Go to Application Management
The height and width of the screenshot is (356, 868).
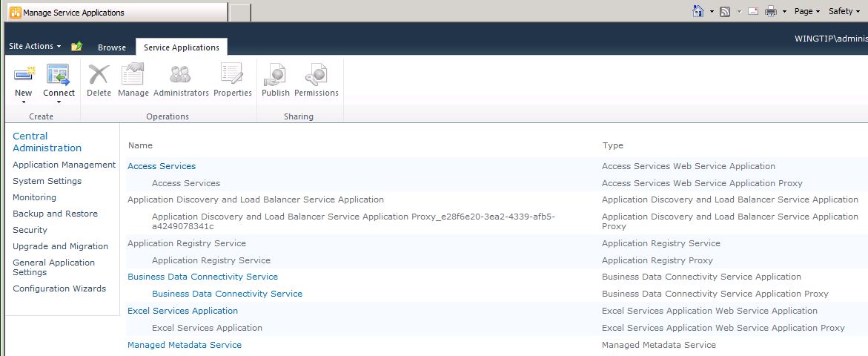pos(64,165)
